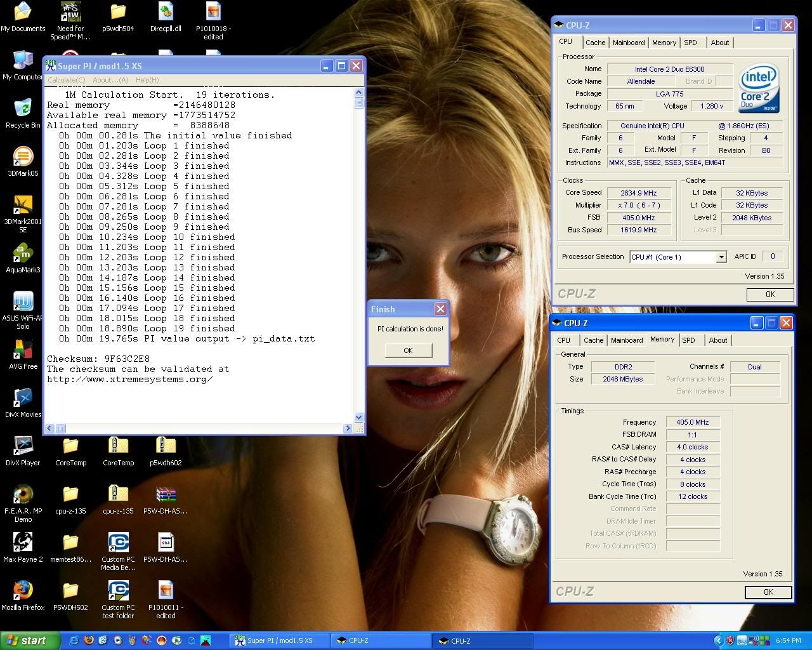Open the Processor Selection dropdown in CPU-Z
Screen dimensions: 812x650
pos(721,257)
